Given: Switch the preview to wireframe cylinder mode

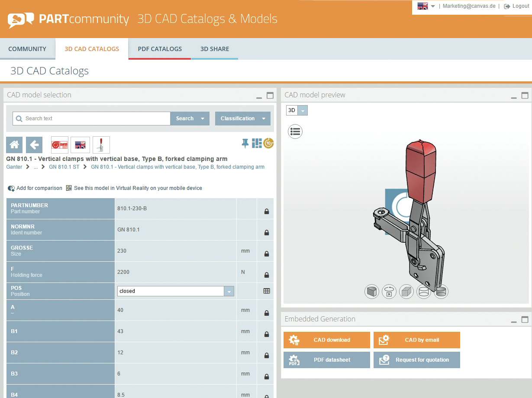Looking at the screenshot, I should click(423, 292).
